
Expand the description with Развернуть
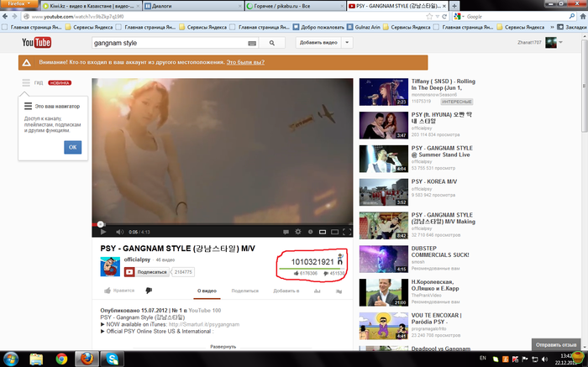click(x=223, y=347)
